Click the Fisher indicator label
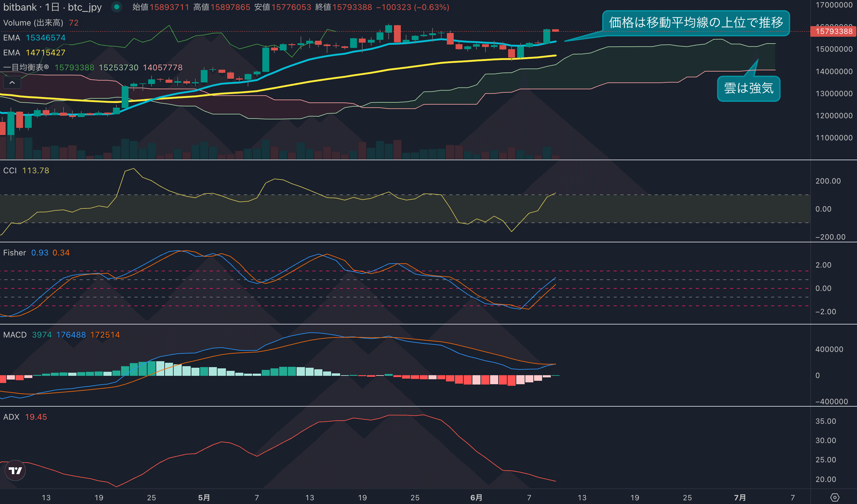The width and height of the screenshot is (857, 504). pos(15,253)
